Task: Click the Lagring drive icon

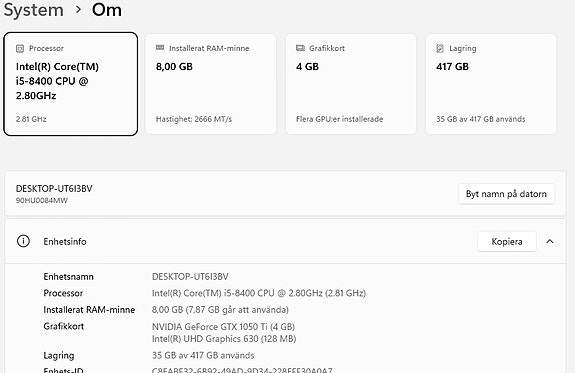Action: pyautogui.click(x=440, y=48)
